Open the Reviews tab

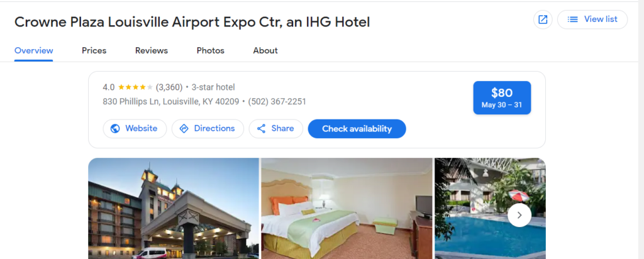point(152,50)
